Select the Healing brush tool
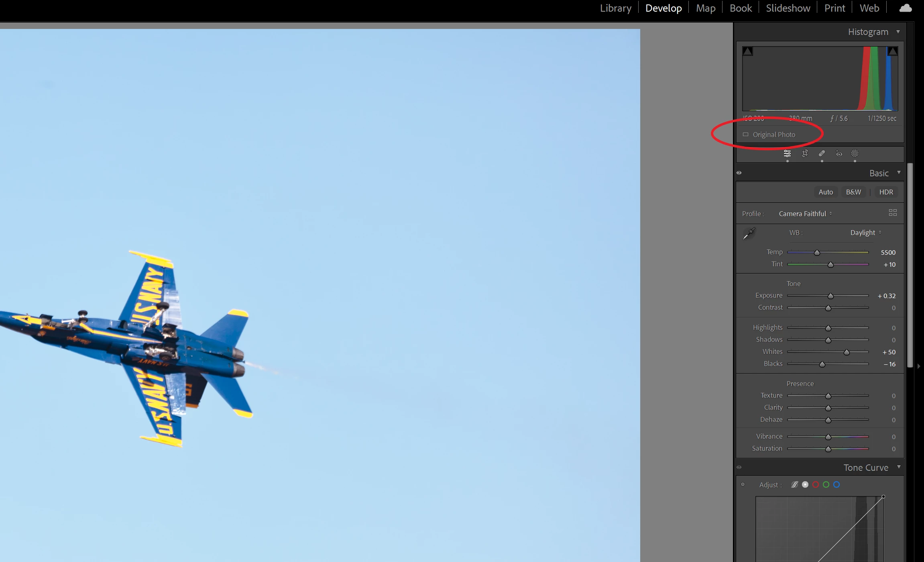This screenshot has height=562, width=924. click(822, 153)
